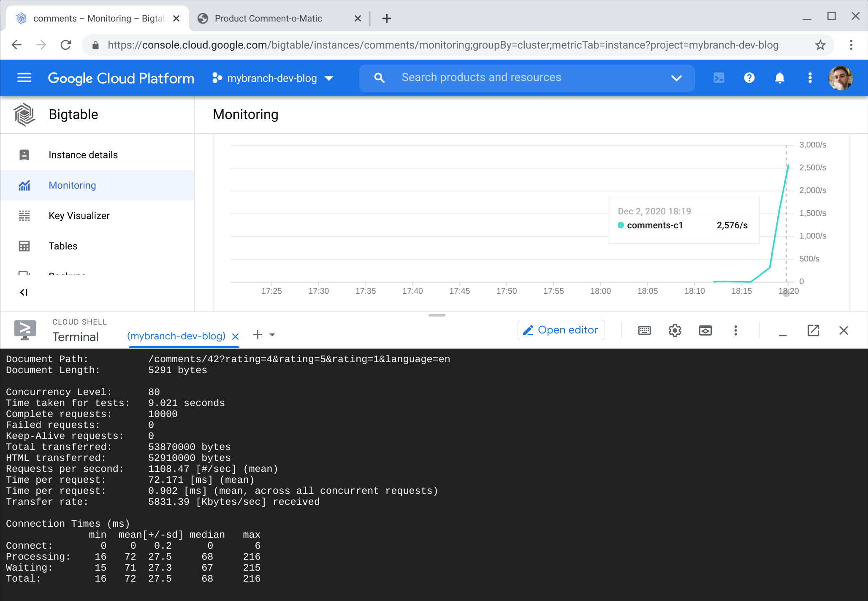Click the Cloud Shell settings gear icon
The width and height of the screenshot is (868, 601).
tap(675, 330)
